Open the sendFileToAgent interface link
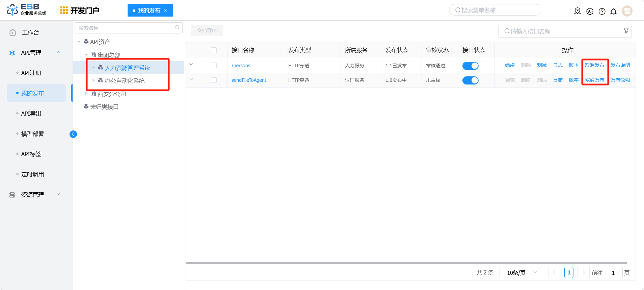Viewport: 644px width, 290px height. [x=249, y=80]
